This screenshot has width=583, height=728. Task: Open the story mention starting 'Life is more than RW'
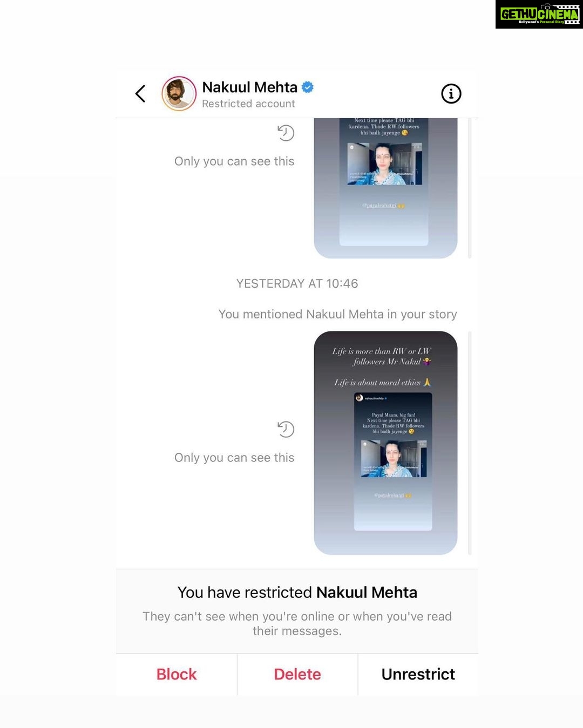(385, 443)
